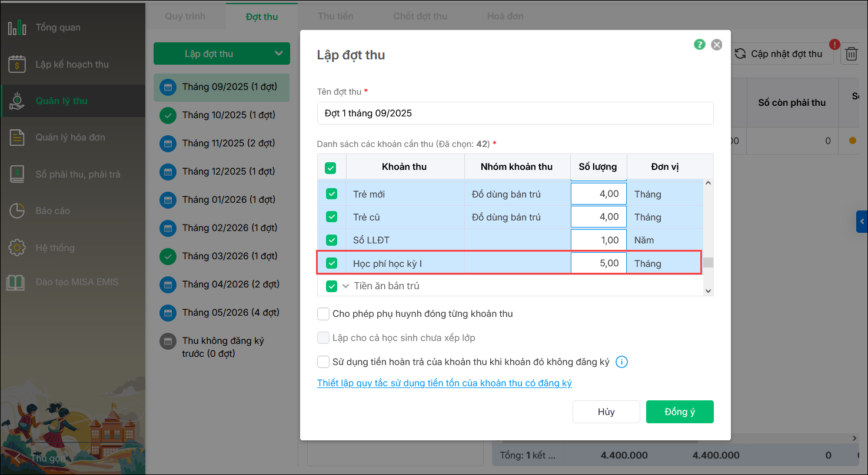The image size is (868, 475).
Task: Uncheck the Sổ LLĐT row checkbox
Action: tap(331, 240)
